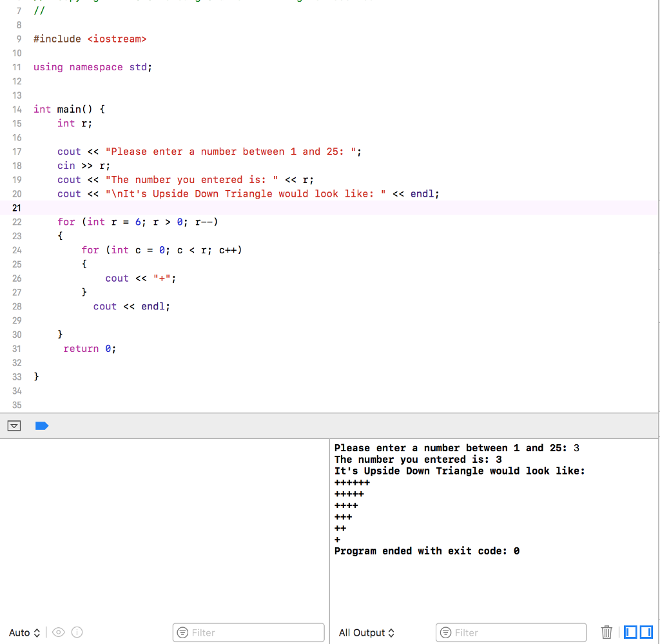Viewport: 660px width, 644px height.
Task: Click the blue breakpoint indicator in debug bar
Action: click(42, 425)
